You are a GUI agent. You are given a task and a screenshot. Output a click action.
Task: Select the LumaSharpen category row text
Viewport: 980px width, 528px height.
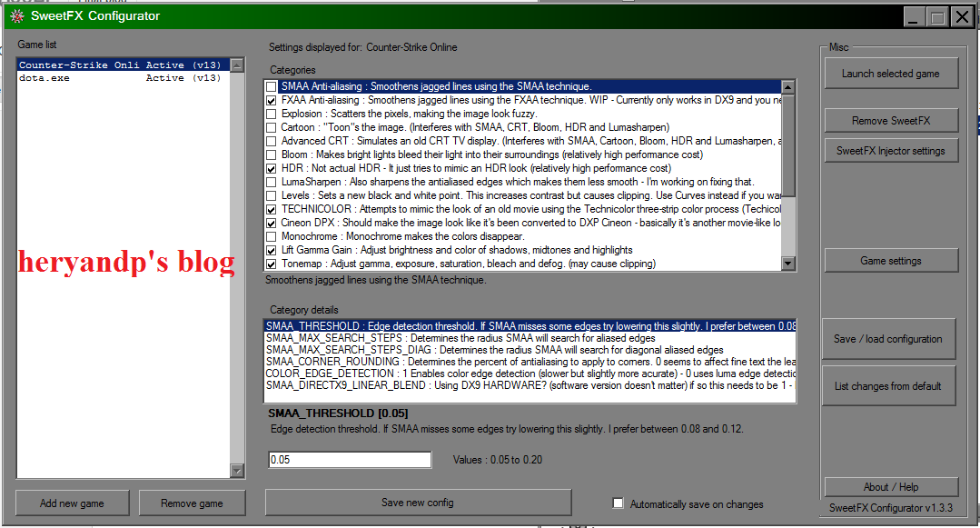(x=518, y=182)
